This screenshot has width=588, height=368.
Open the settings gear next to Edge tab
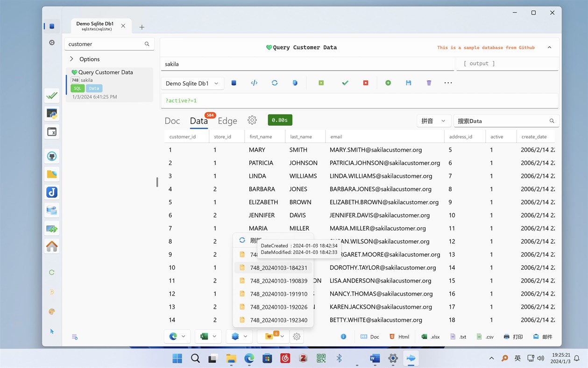pos(252,120)
